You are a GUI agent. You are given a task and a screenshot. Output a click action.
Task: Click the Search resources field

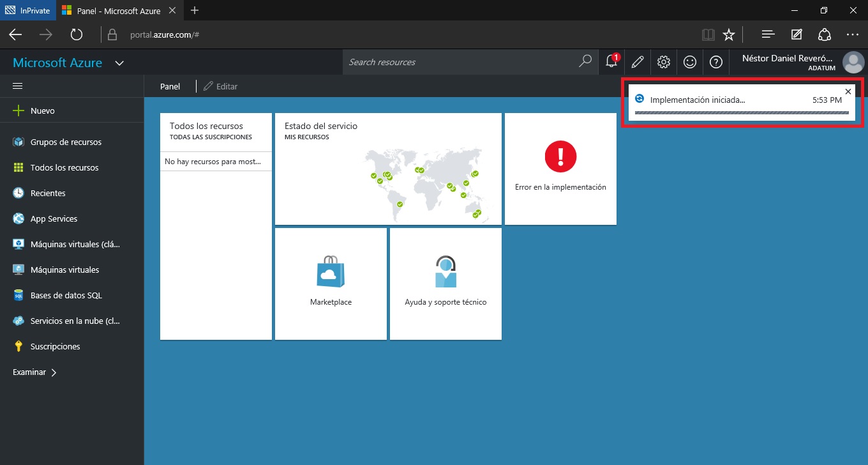click(462, 62)
